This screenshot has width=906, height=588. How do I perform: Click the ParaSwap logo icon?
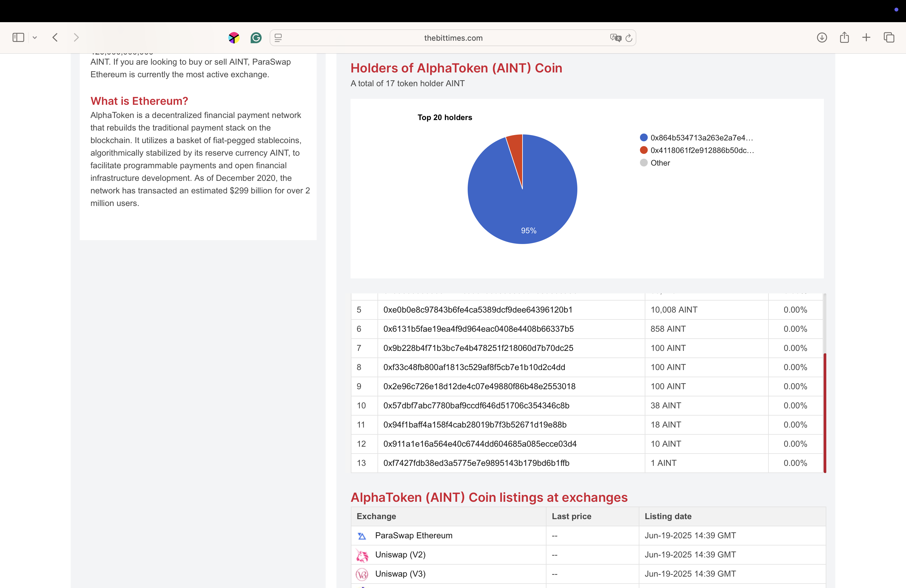362,536
